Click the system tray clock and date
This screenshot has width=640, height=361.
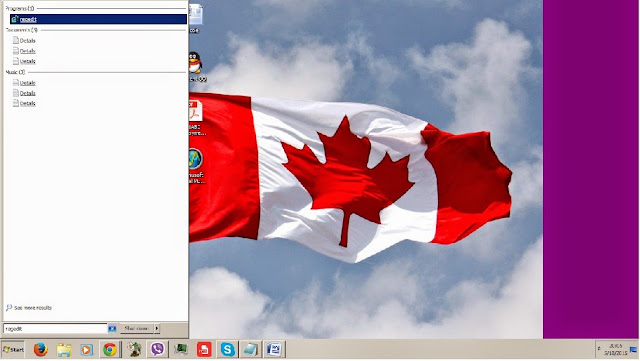(x=615, y=349)
